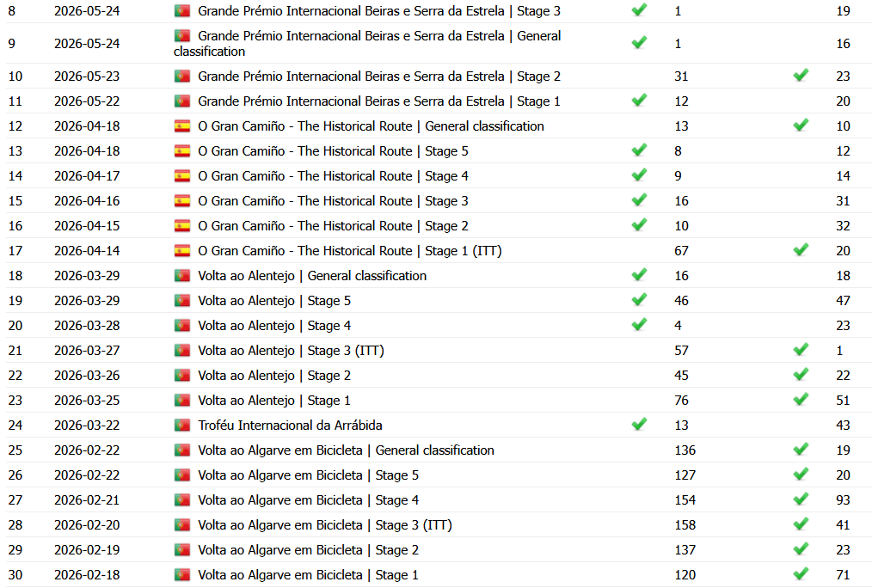Click Portugal flag on Volta ao Algarve Stage 4

[181, 499]
